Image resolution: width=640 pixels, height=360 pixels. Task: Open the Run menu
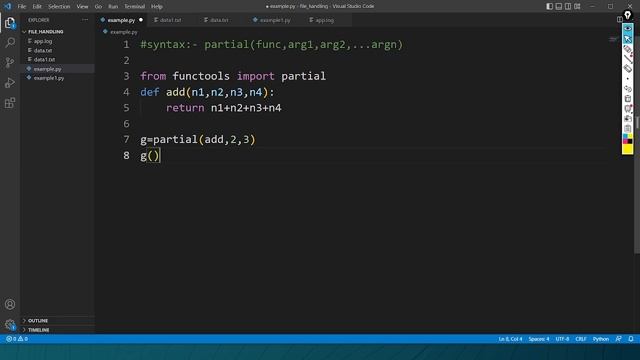tap(113, 7)
